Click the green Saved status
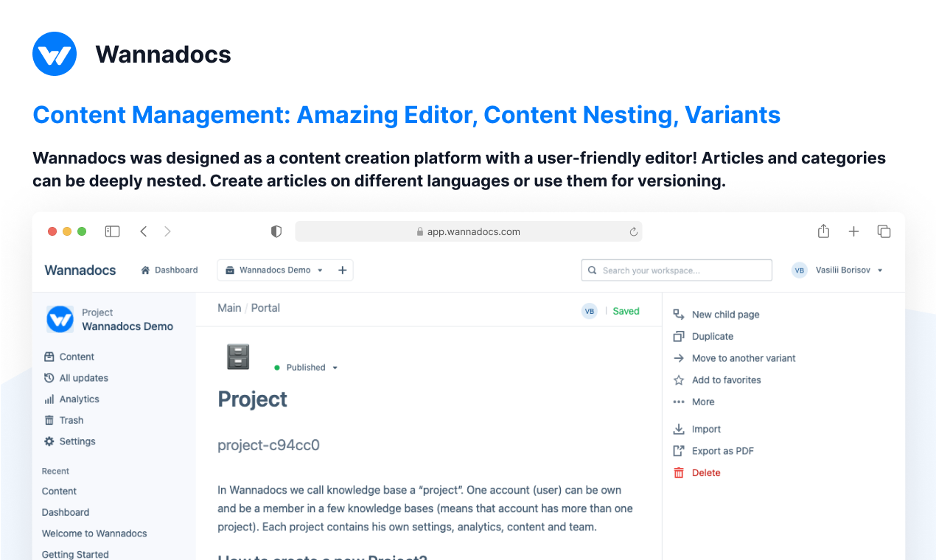This screenshot has height=560, width=936. [x=626, y=311]
